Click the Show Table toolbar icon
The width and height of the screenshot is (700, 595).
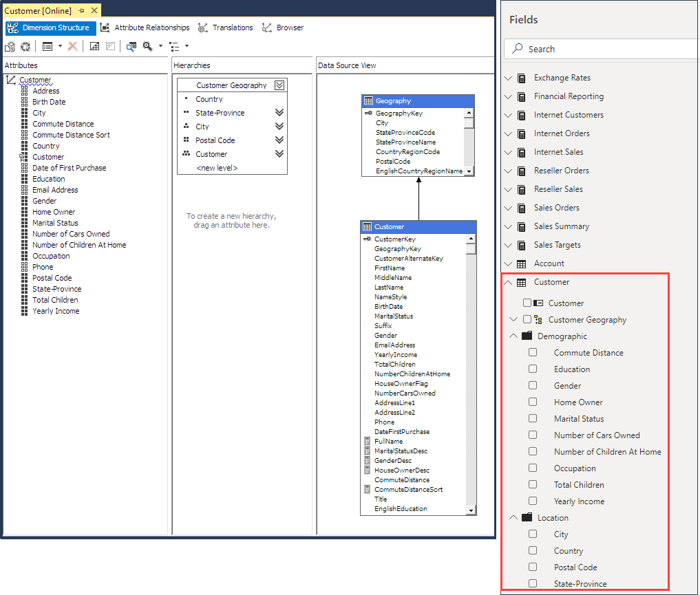point(94,46)
